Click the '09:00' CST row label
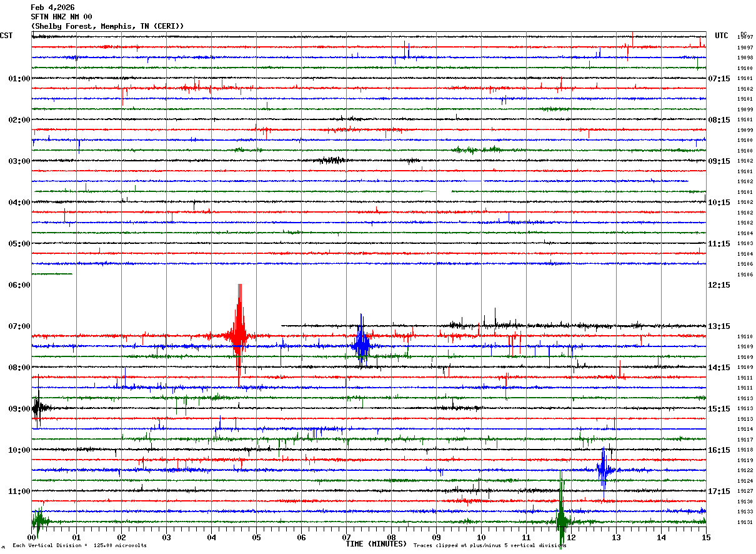This screenshot has width=756, height=554. (x=19, y=409)
